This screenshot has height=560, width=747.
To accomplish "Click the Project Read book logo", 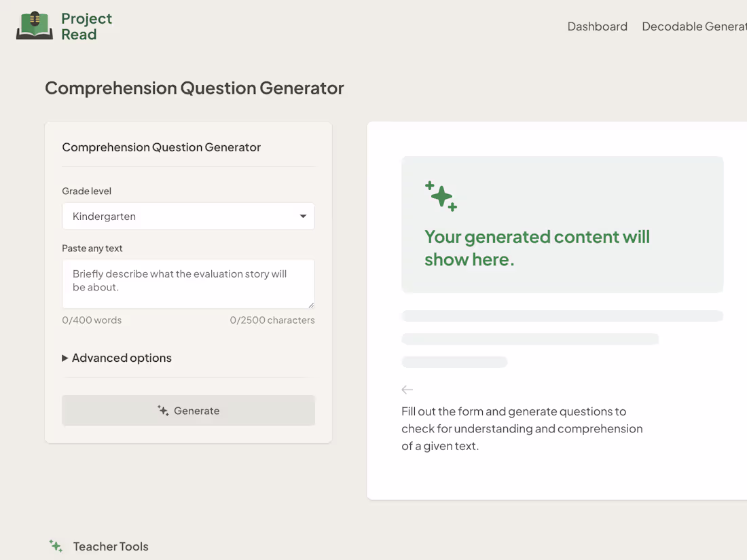I will pos(34,26).
